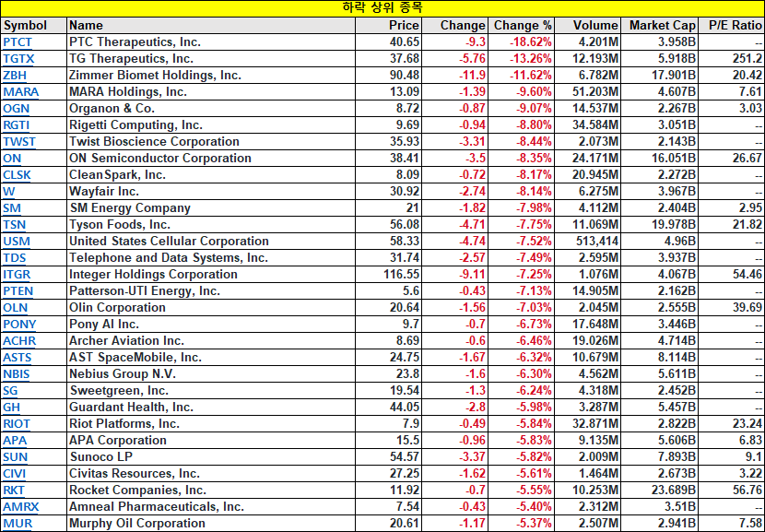The height and width of the screenshot is (532, 765).
Task: Select the name 'United States Cellular Corporation'
Action: point(169,242)
